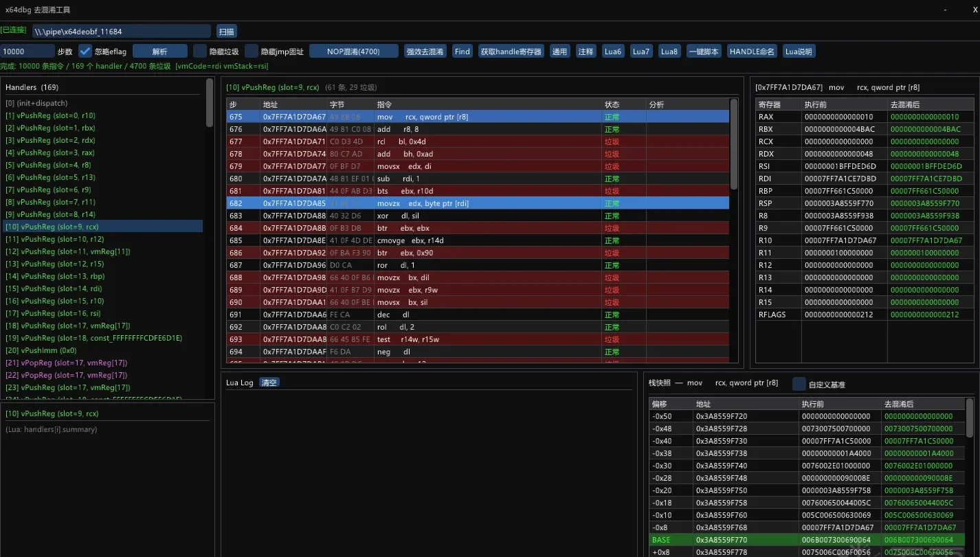Image resolution: width=980 pixels, height=557 pixels.
Task: Run the Lua6 script button
Action: [x=612, y=52]
